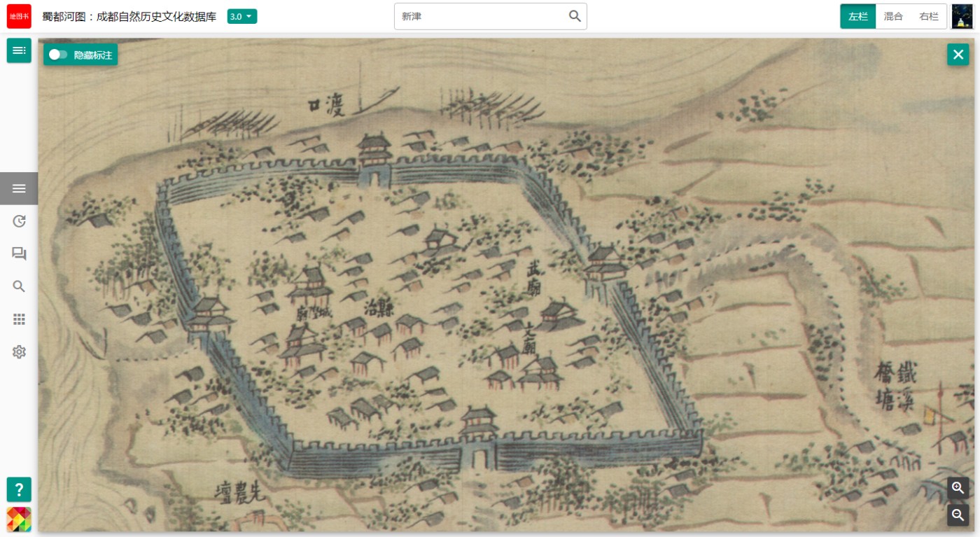This screenshot has width=980, height=537.
Task: Open the grid apps icon
Action: (19, 319)
